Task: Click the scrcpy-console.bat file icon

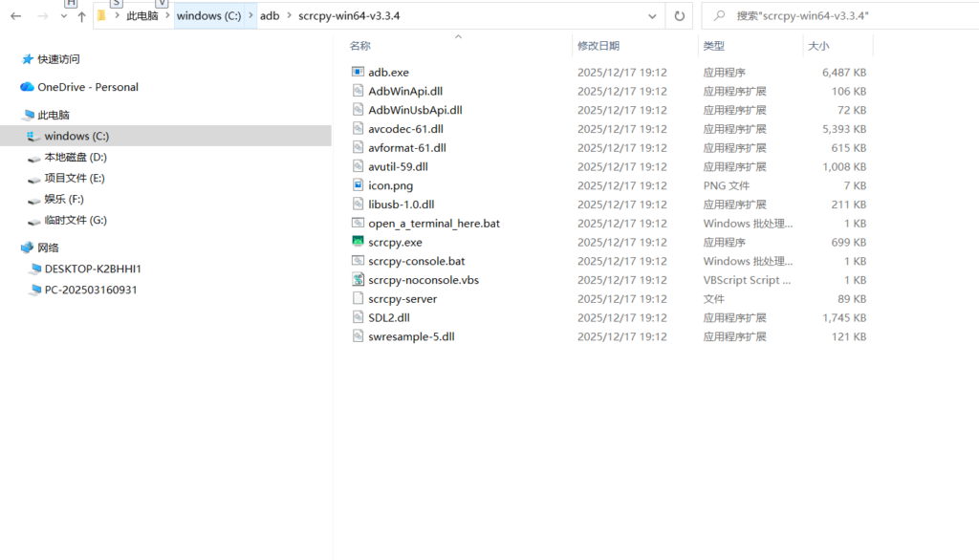Action: [358, 260]
